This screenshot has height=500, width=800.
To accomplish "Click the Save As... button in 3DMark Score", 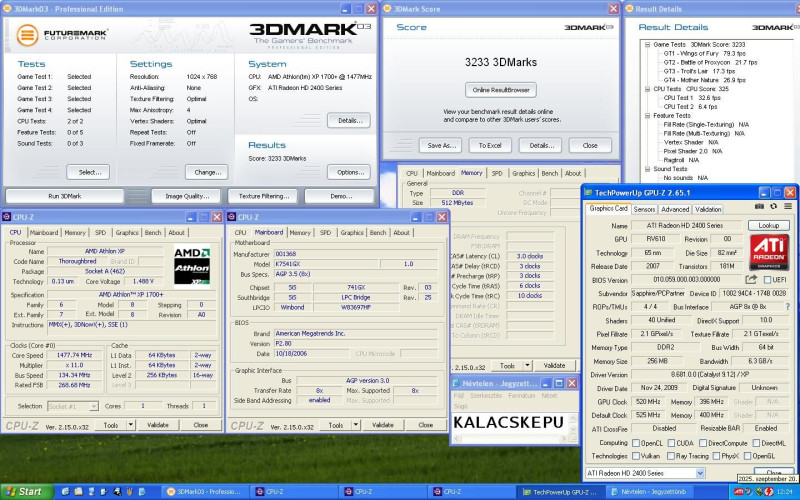I will pyautogui.click(x=441, y=145).
